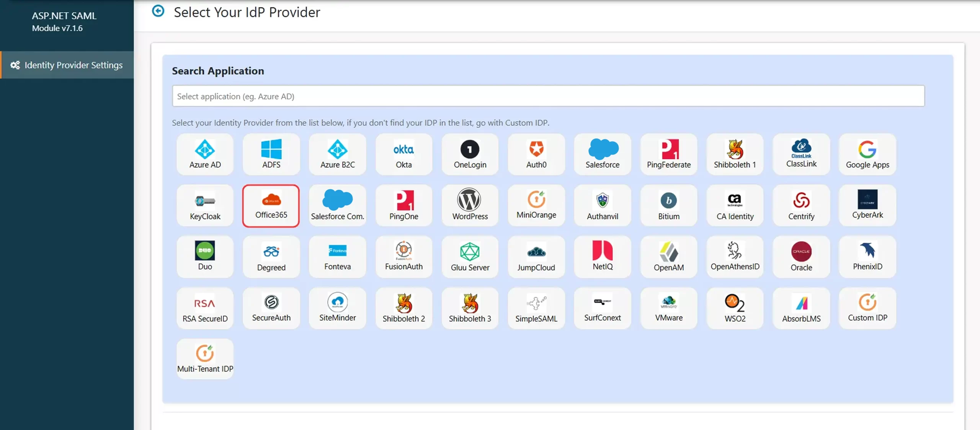Select the VMware provider tile
This screenshot has height=430, width=980.
(x=668, y=308)
